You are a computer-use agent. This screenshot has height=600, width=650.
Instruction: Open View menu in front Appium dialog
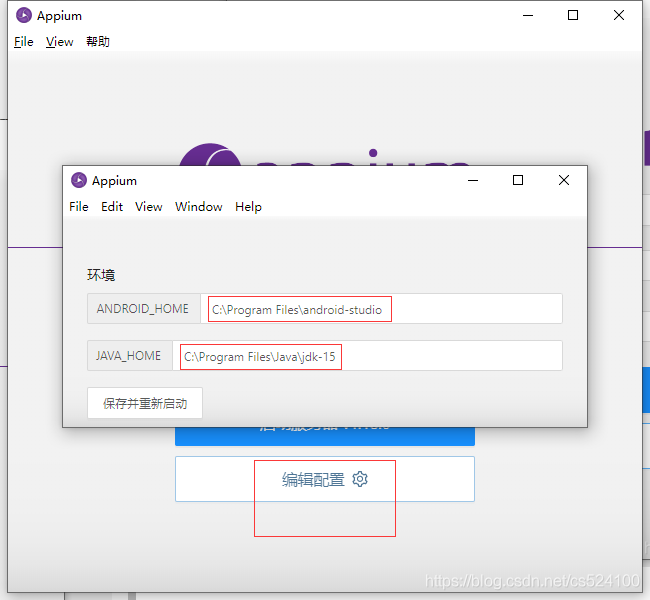pos(148,206)
